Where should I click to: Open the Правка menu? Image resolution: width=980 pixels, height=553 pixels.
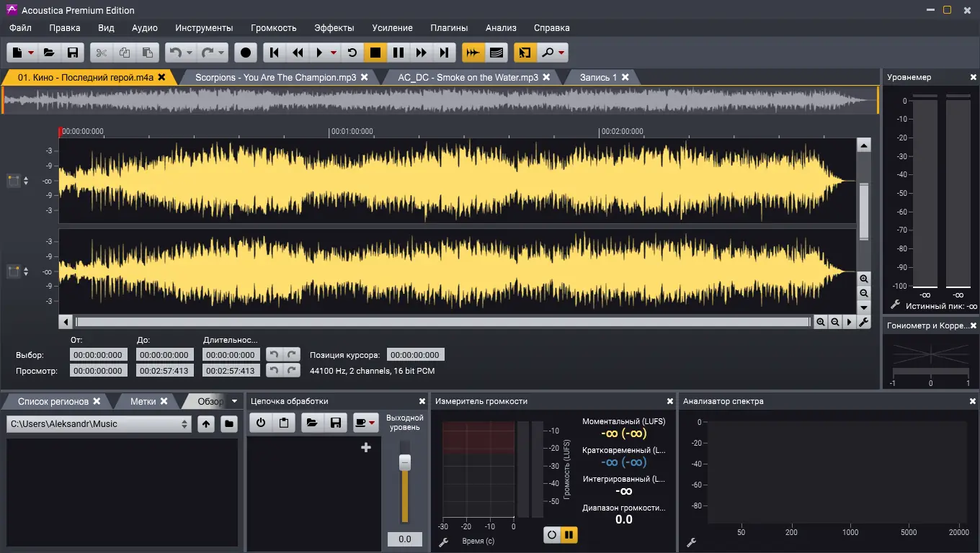pos(65,27)
